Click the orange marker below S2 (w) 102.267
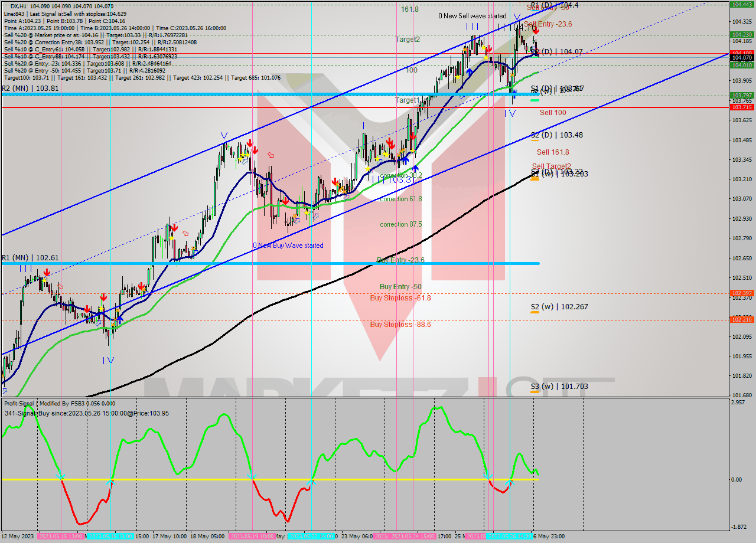The image size is (756, 543). [x=535, y=312]
